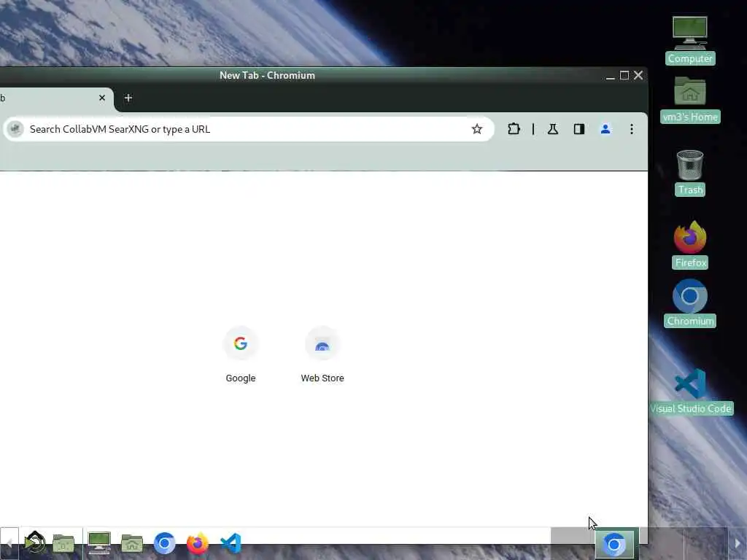Open the profile avatar menu
Image resolution: width=747 pixels, height=560 pixels.
pos(605,129)
